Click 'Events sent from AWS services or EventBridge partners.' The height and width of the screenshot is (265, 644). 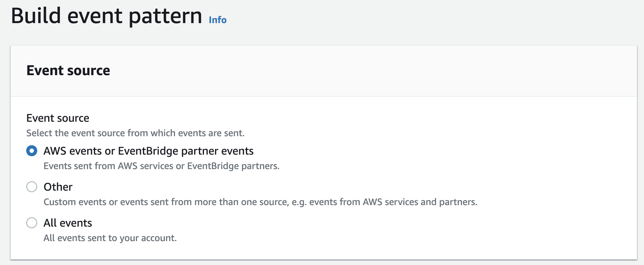pos(161,166)
